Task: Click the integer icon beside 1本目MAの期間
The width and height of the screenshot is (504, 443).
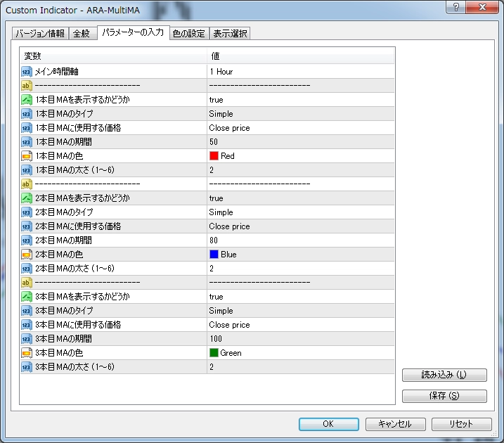Action: pyautogui.click(x=27, y=142)
